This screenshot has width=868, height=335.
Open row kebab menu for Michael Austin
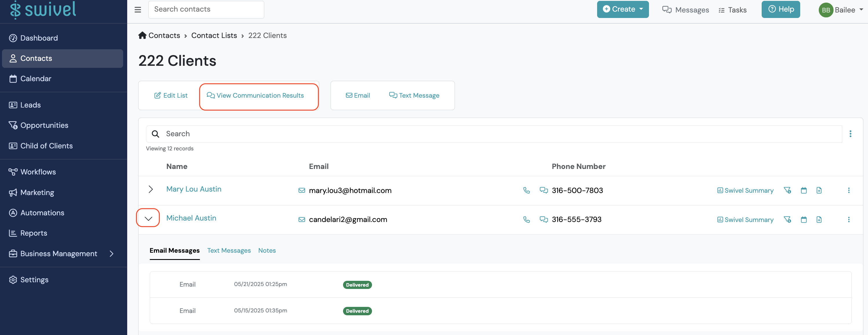click(849, 220)
